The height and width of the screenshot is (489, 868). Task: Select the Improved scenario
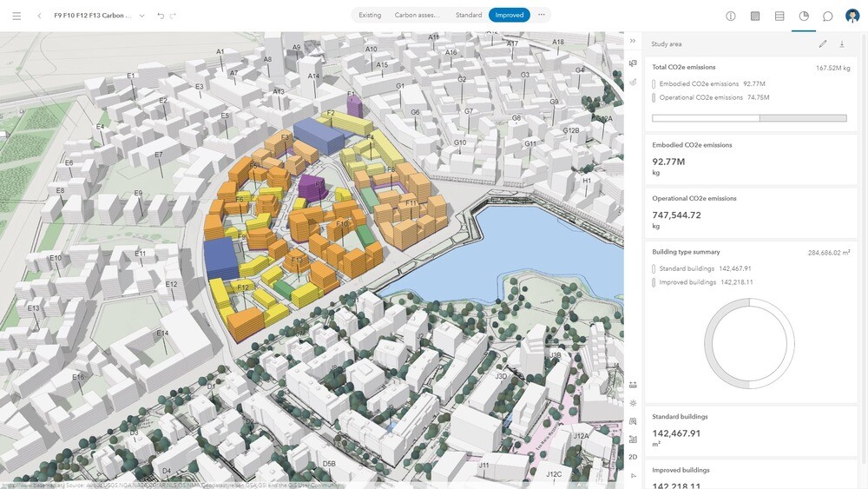(510, 15)
